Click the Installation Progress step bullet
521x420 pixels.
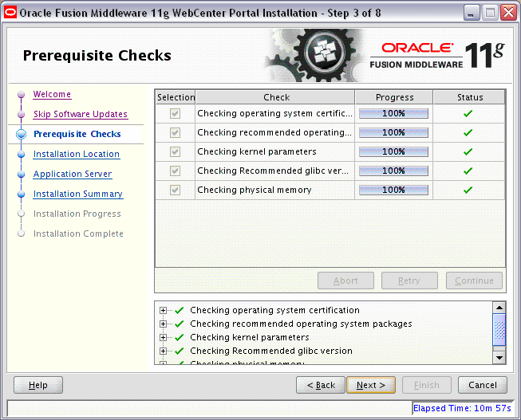(x=22, y=214)
